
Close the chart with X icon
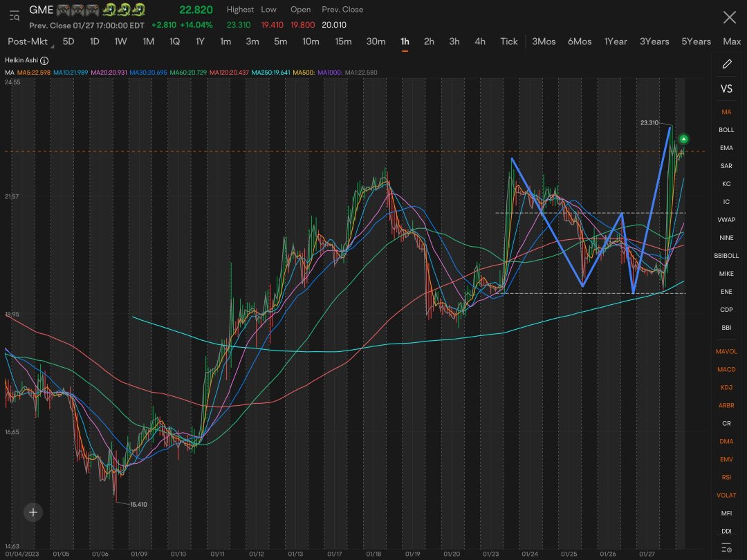730,17
